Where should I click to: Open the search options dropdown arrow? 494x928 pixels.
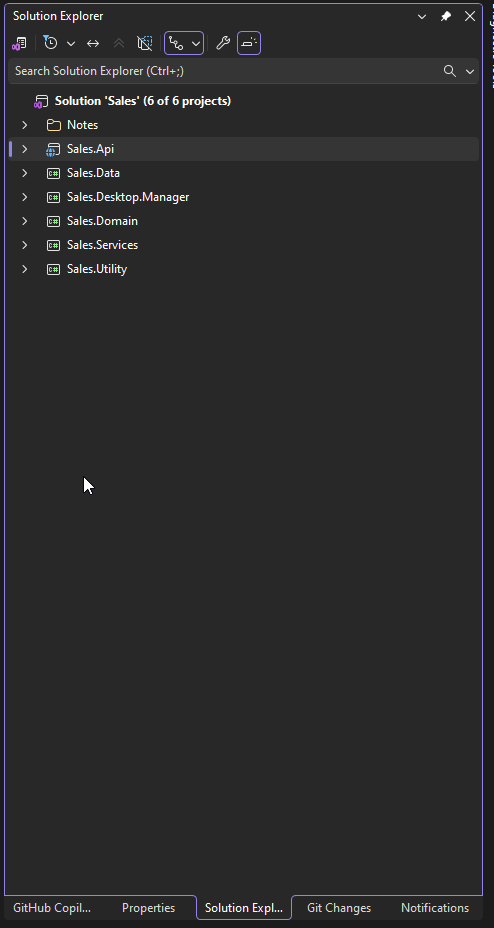pos(470,72)
